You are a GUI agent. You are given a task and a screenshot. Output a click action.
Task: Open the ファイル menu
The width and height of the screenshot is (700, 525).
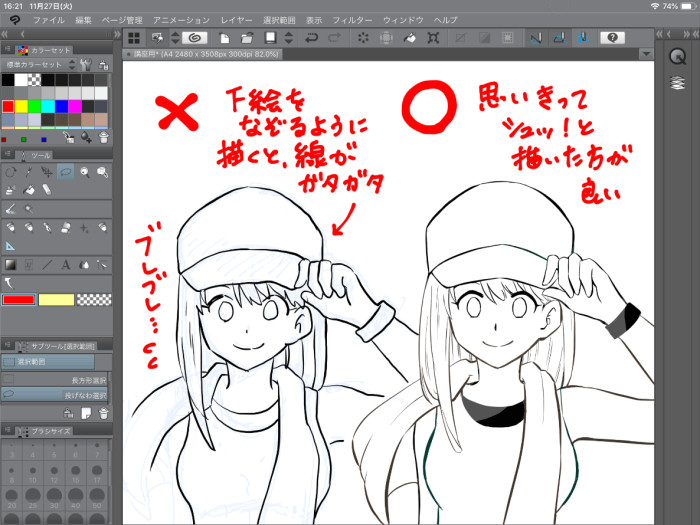(x=49, y=20)
